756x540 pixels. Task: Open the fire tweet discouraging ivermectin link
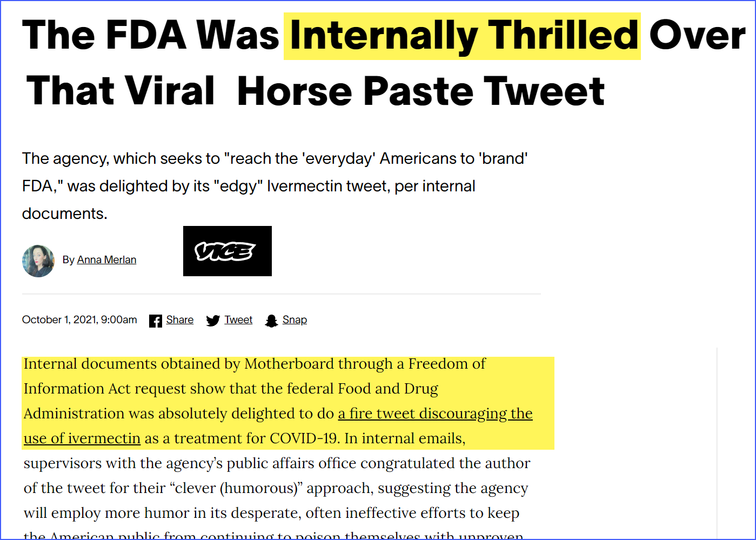[435, 414]
